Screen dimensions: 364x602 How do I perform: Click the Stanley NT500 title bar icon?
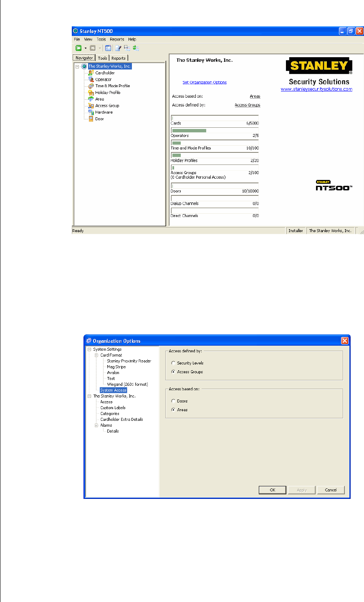click(x=76, y=31)
